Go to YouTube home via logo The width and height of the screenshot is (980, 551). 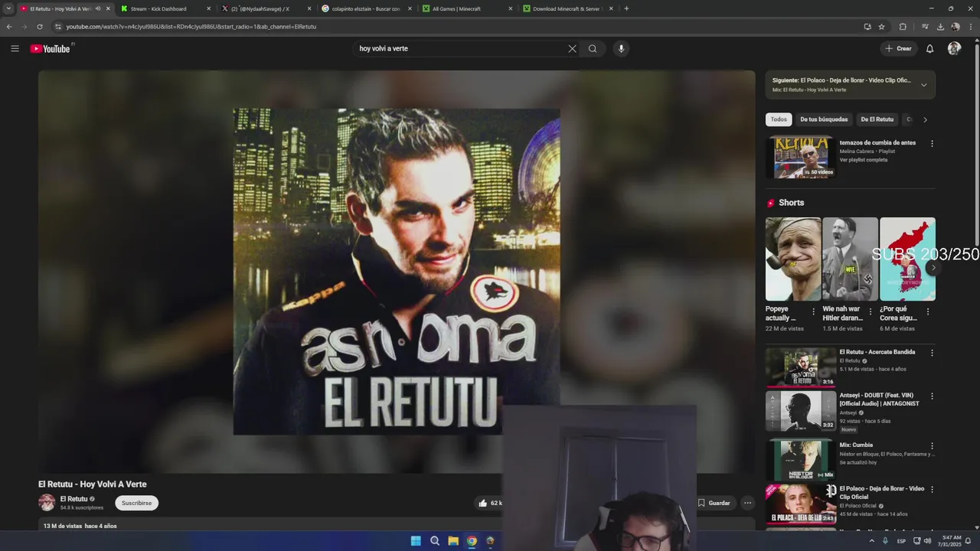pos(51,48)
